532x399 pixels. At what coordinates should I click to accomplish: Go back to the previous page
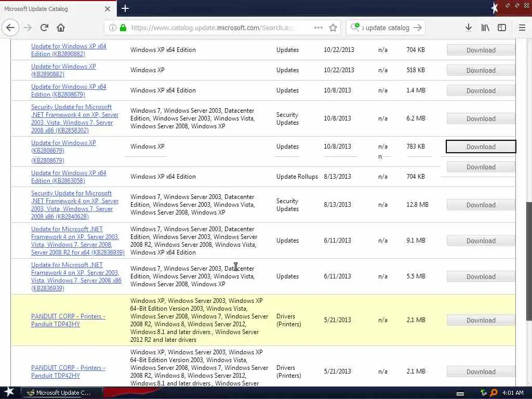(10, 28)
